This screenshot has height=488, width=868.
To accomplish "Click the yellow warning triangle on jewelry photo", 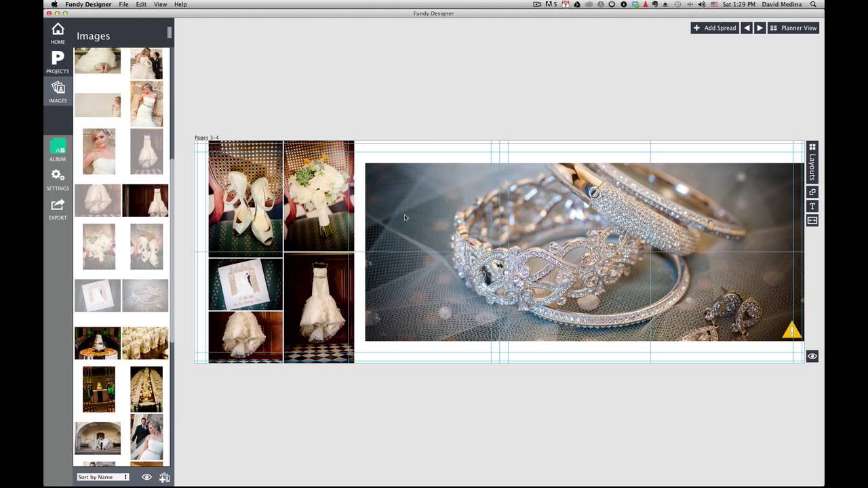I will [791, 330].
